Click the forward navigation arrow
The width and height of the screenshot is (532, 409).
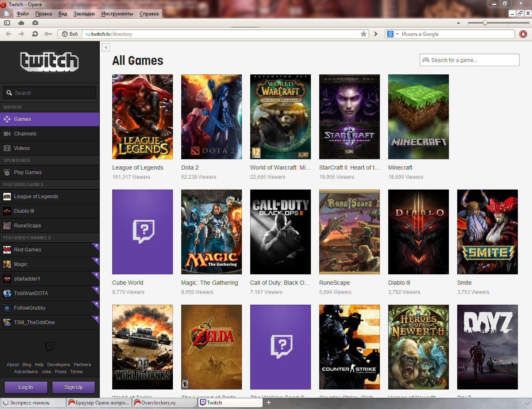[21, 34]
